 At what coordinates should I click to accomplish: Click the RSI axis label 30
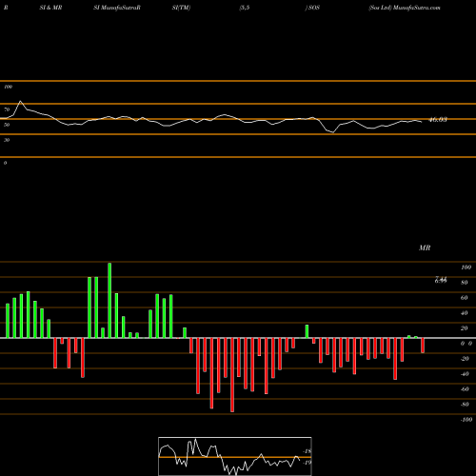(7, 140)
